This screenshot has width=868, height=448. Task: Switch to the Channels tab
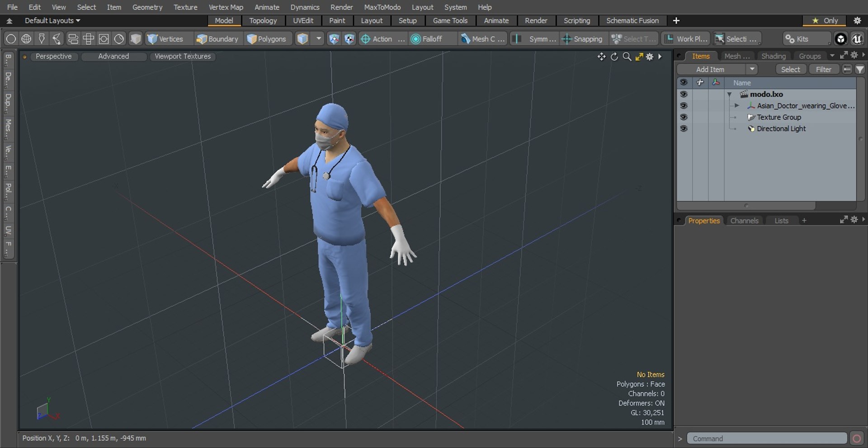(744, 221)
